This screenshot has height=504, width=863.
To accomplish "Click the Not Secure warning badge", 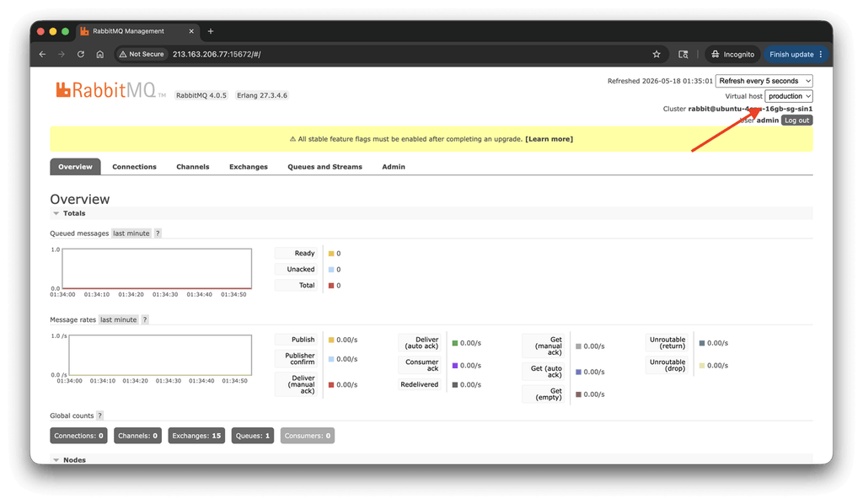I will [142, 54].
